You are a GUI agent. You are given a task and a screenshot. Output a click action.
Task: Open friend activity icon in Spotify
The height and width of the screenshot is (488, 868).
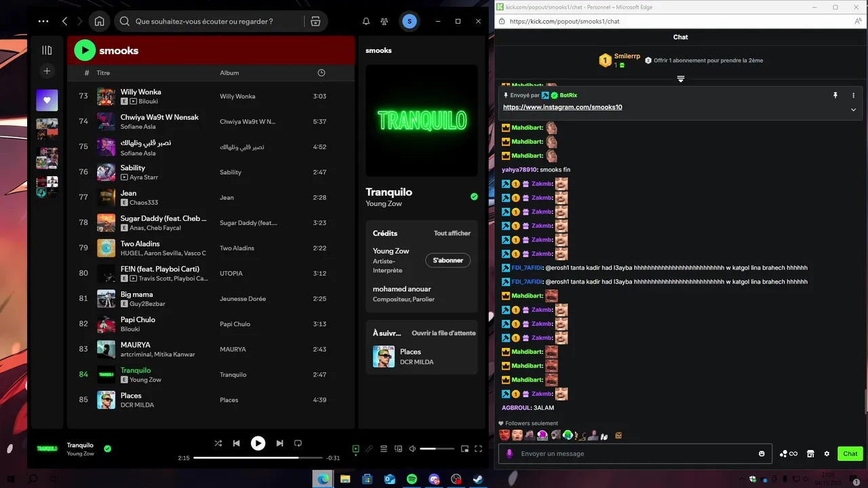[384, 21]
